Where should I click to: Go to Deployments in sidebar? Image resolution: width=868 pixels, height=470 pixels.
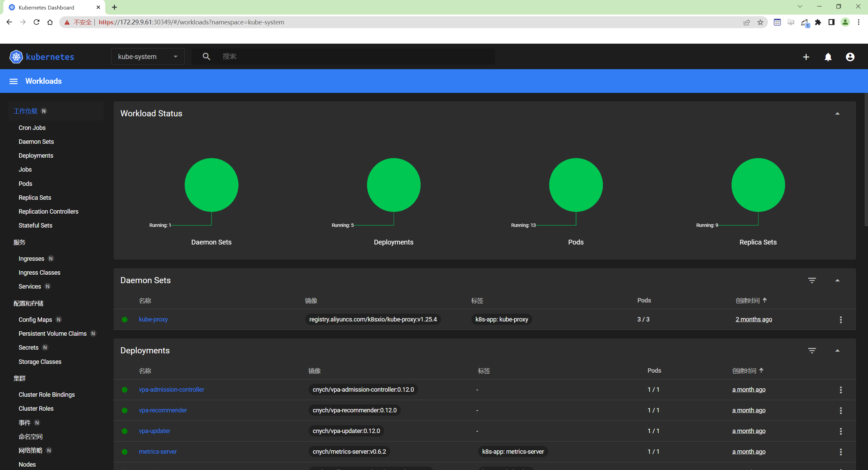point(36,156)
